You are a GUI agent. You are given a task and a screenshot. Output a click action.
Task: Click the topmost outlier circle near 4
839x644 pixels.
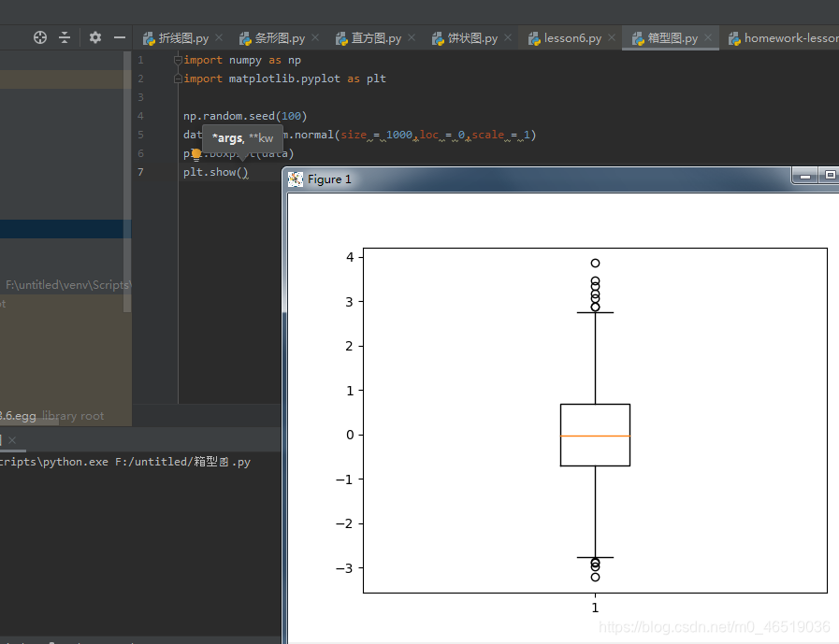[x=595, y=264]
